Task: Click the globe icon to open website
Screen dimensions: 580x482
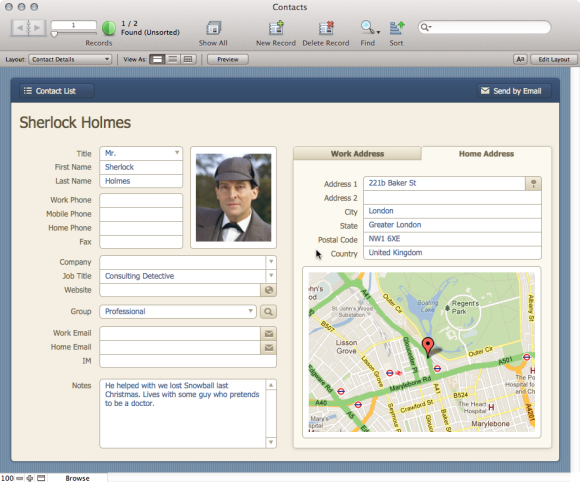Action: click(x=269, y=290)
